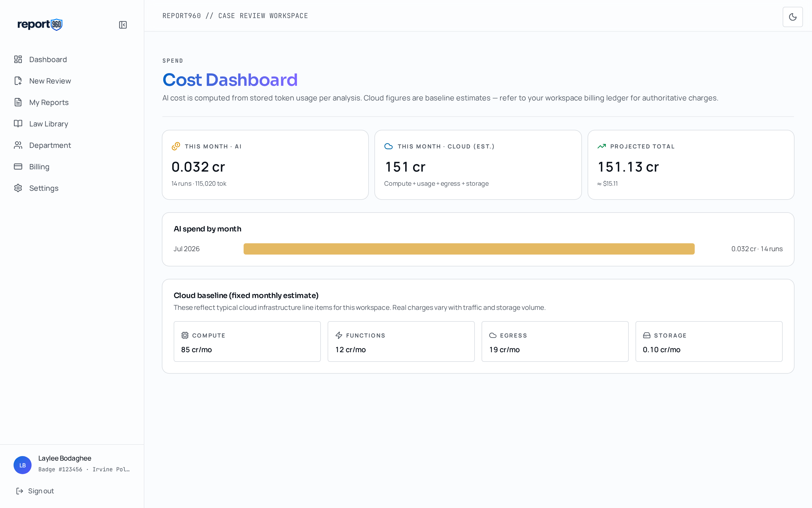Click the Department people icon
Image resolution: width=812 pixels, height=508 pixels.
(18, 145)
